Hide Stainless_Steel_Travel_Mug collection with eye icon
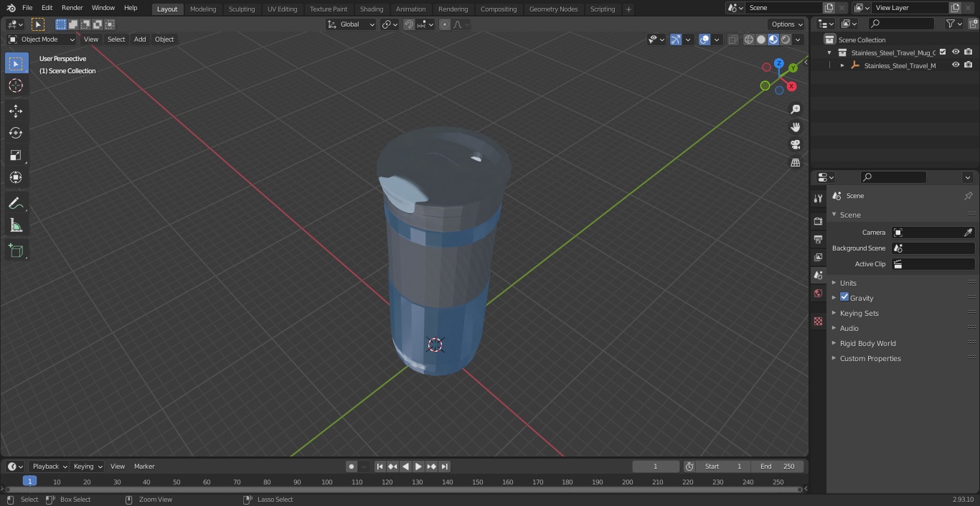980x506 pixels. pyautogui.click(x=956, y=52)
